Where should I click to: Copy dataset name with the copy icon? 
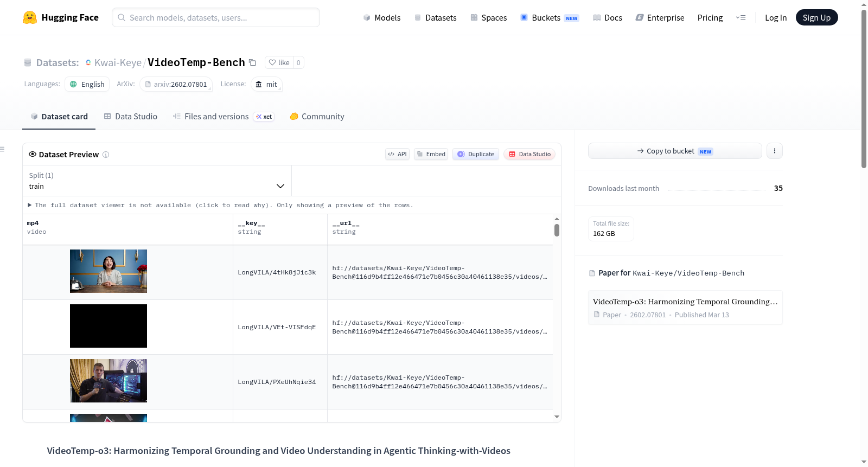pyautogui.click(x=252, y=62)
